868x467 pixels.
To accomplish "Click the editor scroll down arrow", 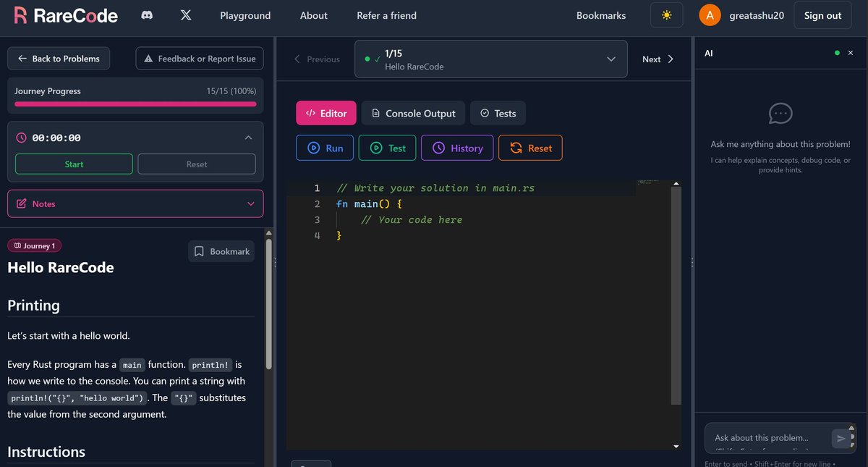I will (x=676, y=447).
